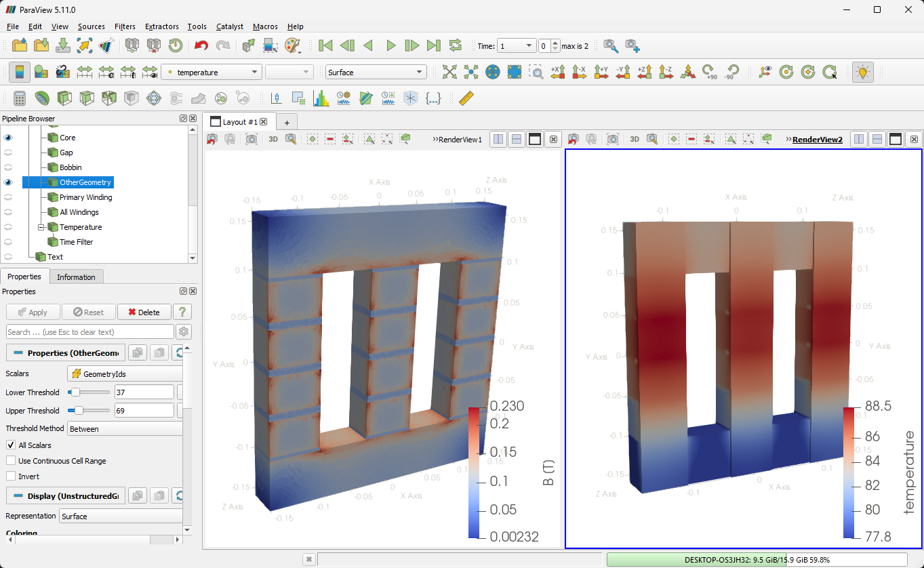Show the All Windings pipeline item

click(9, 212)
